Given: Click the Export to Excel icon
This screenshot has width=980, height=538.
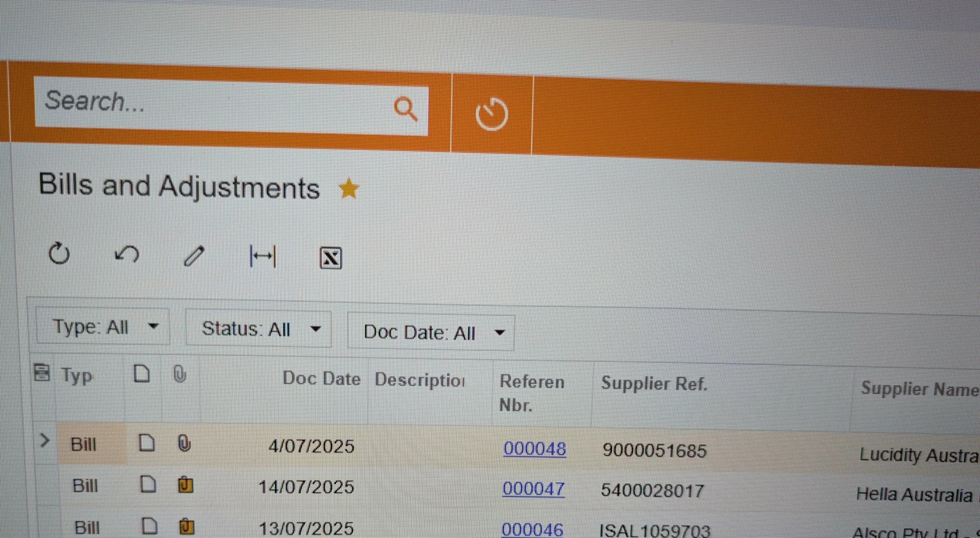Looking at the screenshot, I should tap(330, 259).
